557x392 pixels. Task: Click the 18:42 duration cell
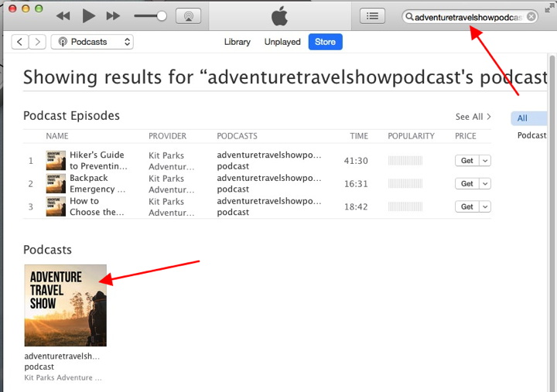point(356,207)
